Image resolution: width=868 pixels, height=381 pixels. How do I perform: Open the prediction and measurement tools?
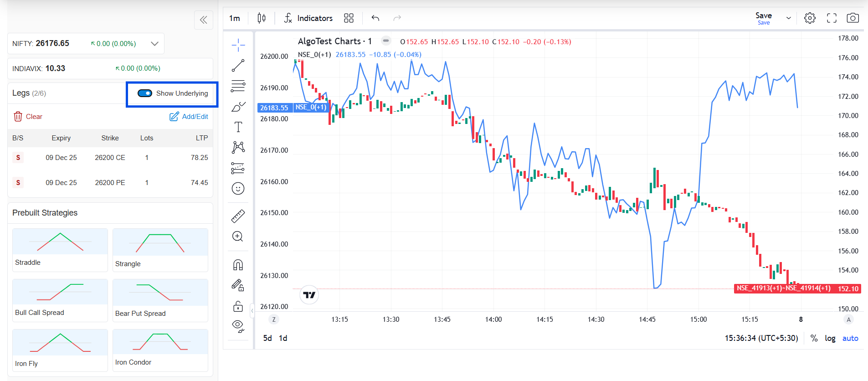pyautogui.click(x=238, y=168)
